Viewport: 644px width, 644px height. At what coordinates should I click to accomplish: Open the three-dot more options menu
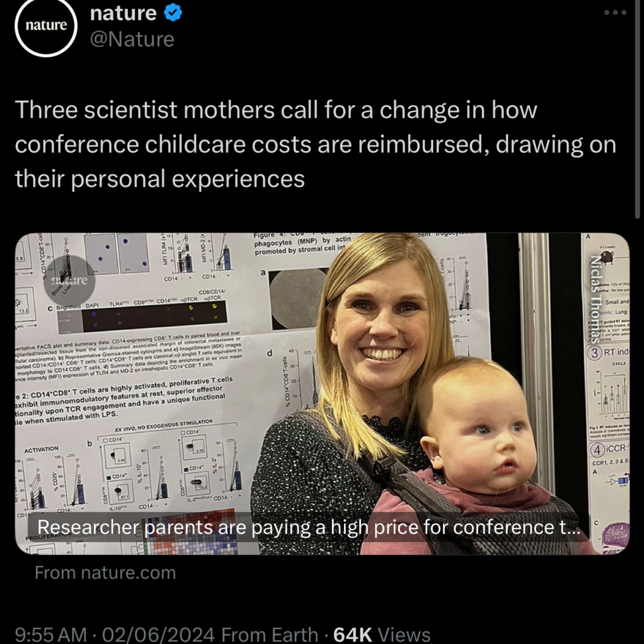pyautogui.click(x=615, y=13)
